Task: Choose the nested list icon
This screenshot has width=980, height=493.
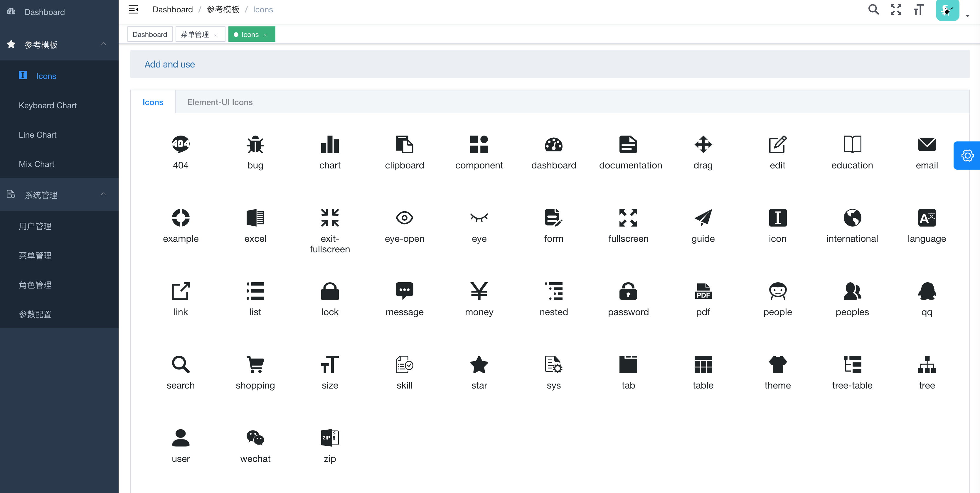Action: click(x=553, y=291)
